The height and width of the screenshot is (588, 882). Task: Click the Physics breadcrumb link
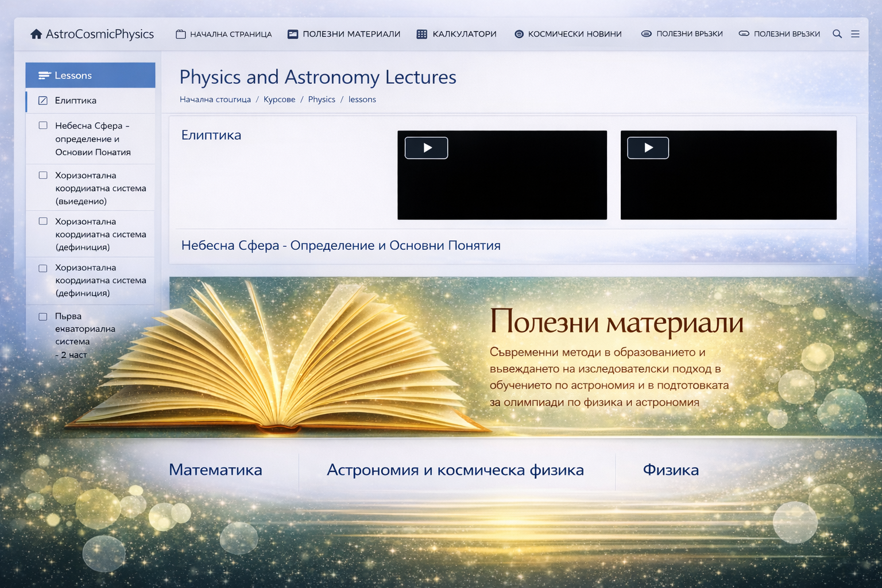tap(321, 99)
